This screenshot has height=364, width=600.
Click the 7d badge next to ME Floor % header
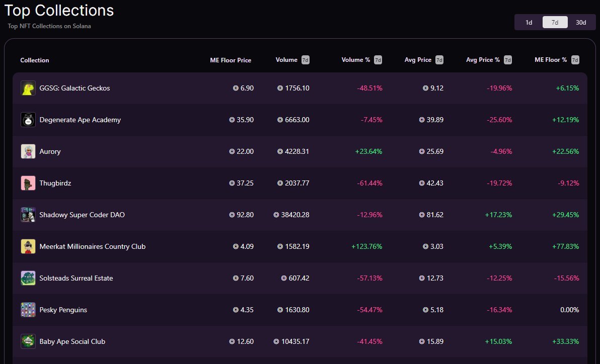coord(575,60)
